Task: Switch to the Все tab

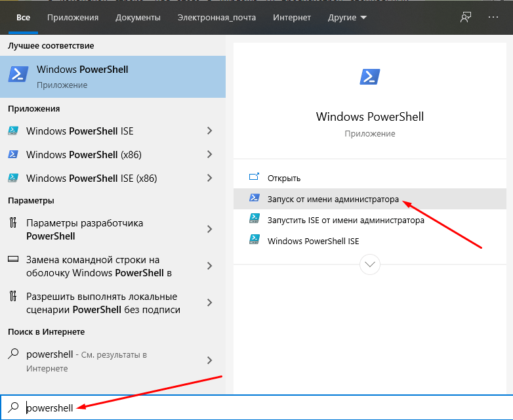Action: 23,17
